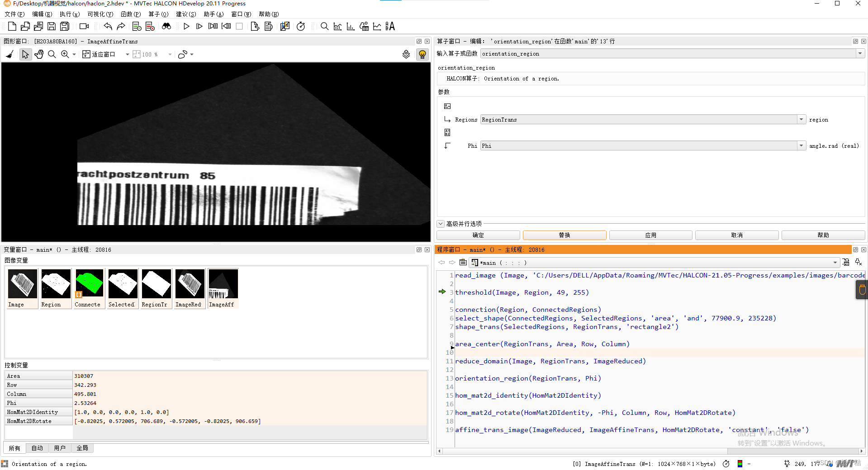Expand the draw ROI shape dropdown

(192, 55)
